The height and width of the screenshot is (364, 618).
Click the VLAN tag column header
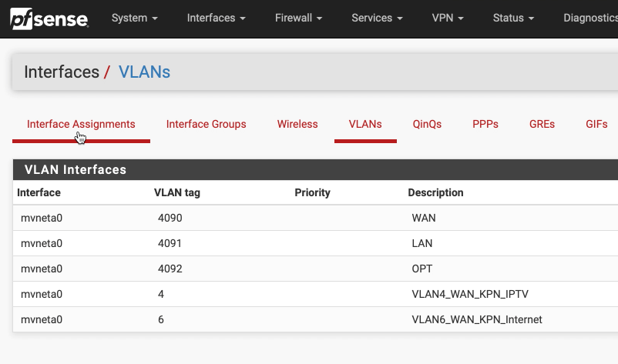click(177, 193)
